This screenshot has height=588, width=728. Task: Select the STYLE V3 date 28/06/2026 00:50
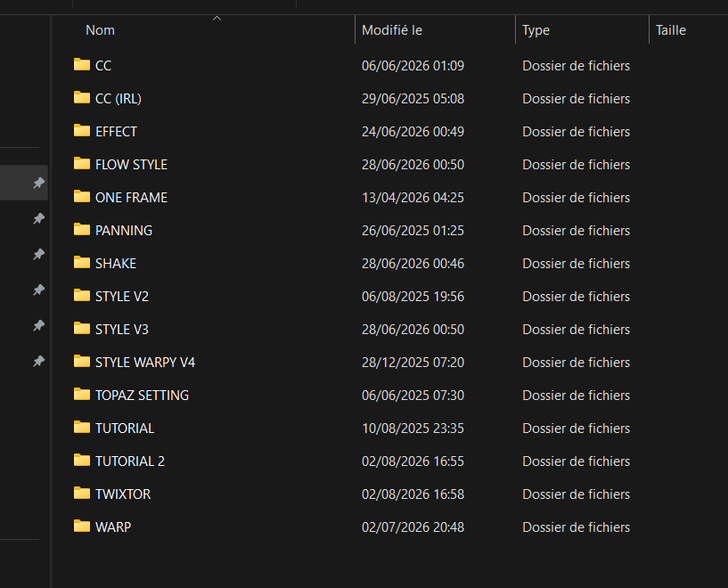tap(413, 329)
